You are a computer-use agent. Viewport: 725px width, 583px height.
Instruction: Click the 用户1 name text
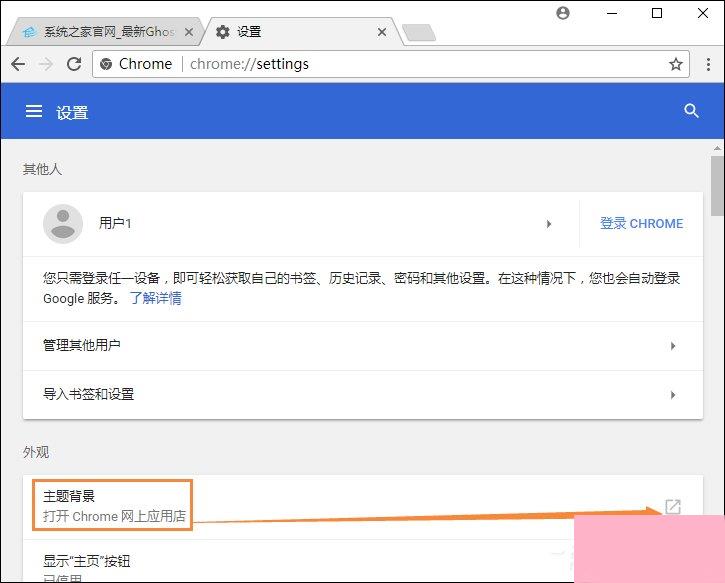115,223
